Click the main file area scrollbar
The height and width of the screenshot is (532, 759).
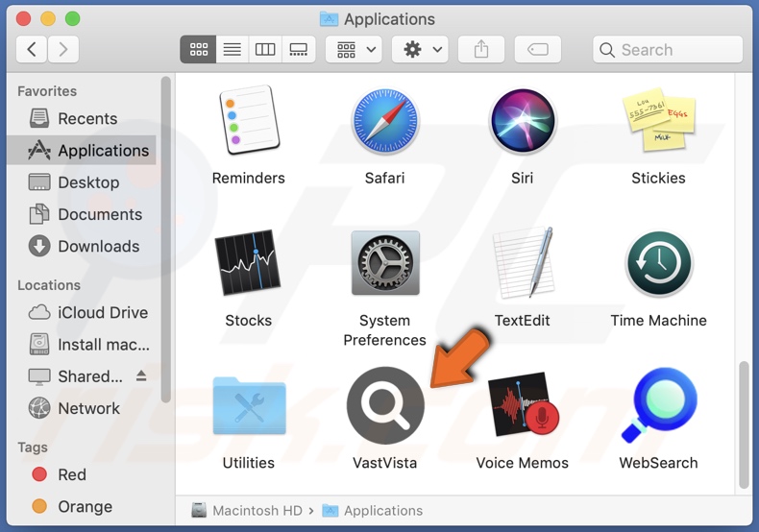pos(744,424)
